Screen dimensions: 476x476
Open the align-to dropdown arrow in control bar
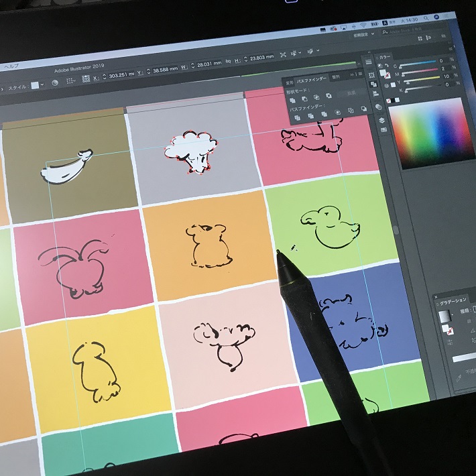(x=300, y=52)
